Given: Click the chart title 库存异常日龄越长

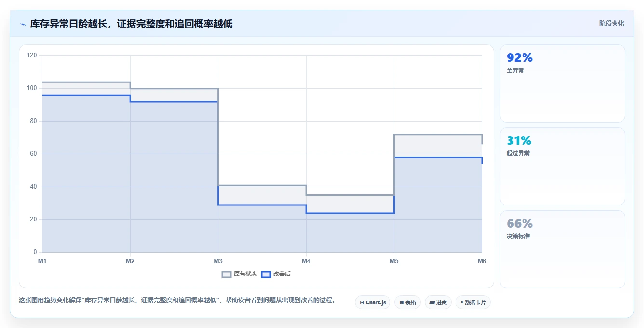Looking at the screenshot, I should (x=131, y=24).
